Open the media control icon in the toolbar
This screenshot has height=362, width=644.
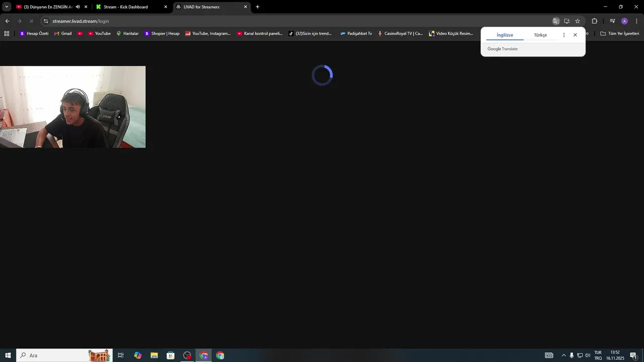tap(612, 21)
